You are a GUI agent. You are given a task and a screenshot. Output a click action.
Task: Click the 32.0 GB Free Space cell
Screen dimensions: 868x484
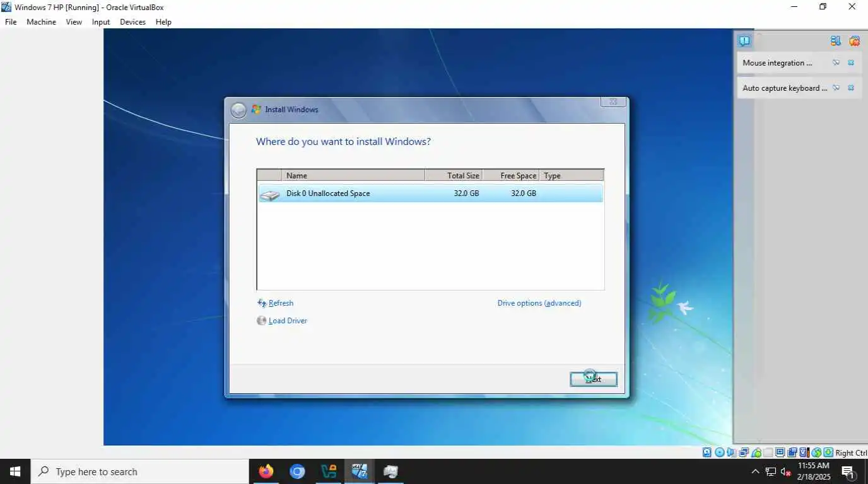pos(524,193)
